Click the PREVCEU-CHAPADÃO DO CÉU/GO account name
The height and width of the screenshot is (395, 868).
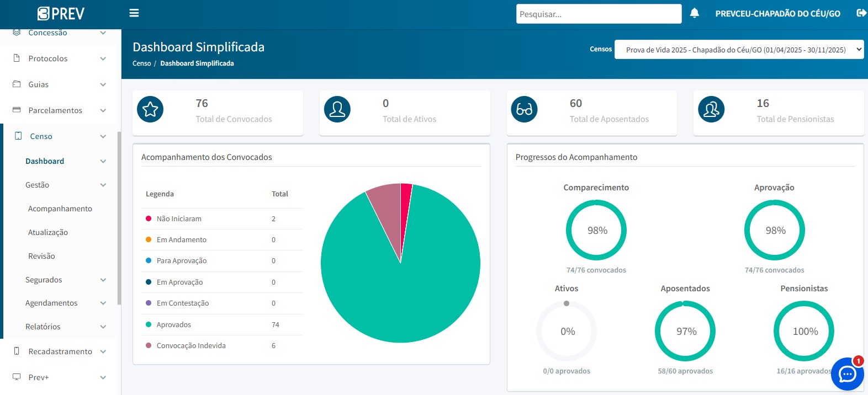(x=777, y=14)
